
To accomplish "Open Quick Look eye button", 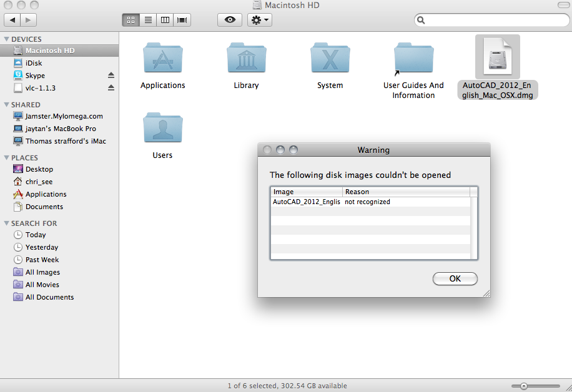I will click(x=230, y=20).
